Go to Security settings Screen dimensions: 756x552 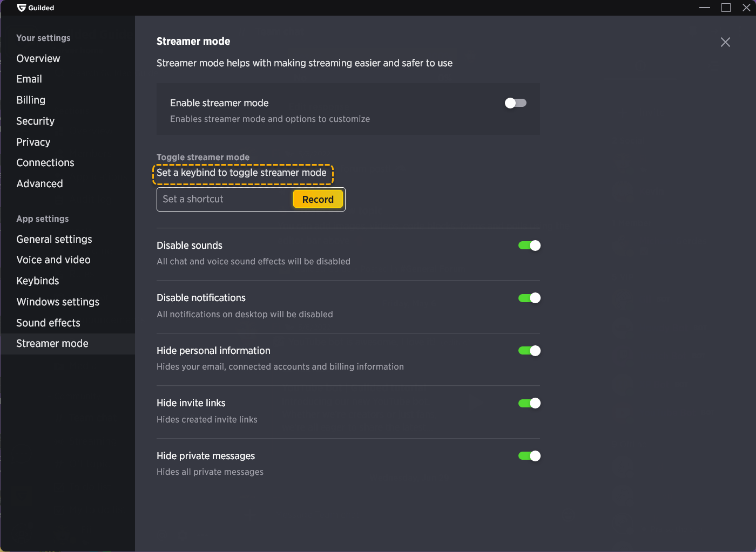pos(36,121)
